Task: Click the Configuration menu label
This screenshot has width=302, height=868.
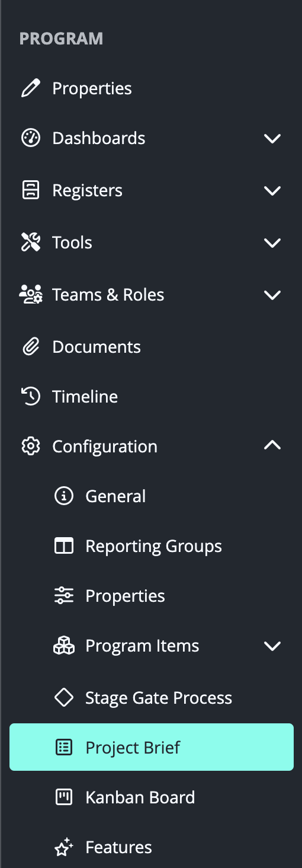Action: point(105,447)
